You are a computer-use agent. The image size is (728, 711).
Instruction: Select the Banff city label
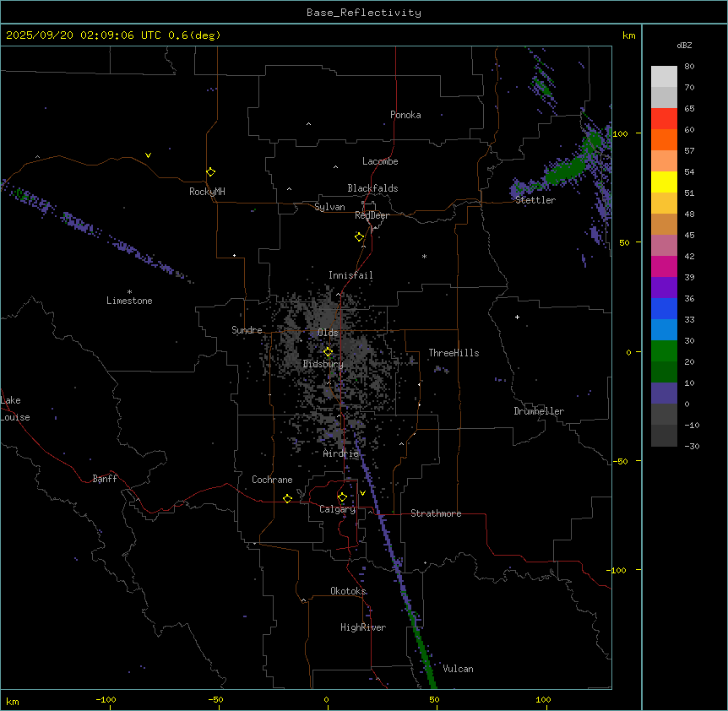[105, 479]
